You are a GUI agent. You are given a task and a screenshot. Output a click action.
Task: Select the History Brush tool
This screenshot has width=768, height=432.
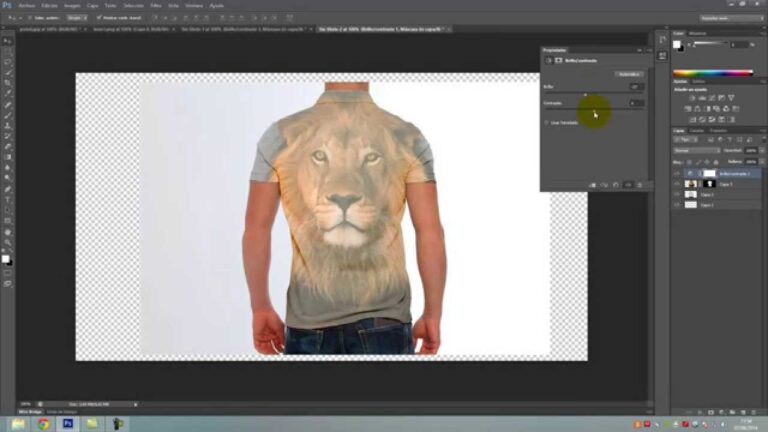tap(7, 136)
